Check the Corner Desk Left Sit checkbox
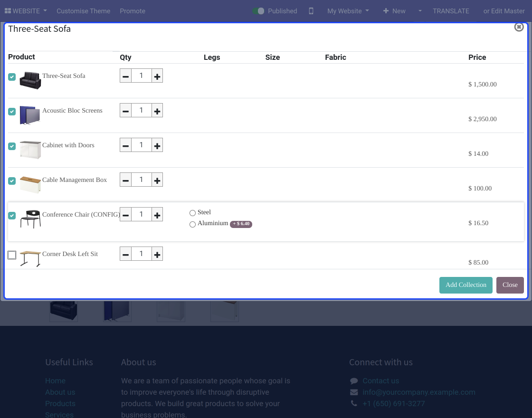Viewport: 532px width, 418px height. point(12,255)
